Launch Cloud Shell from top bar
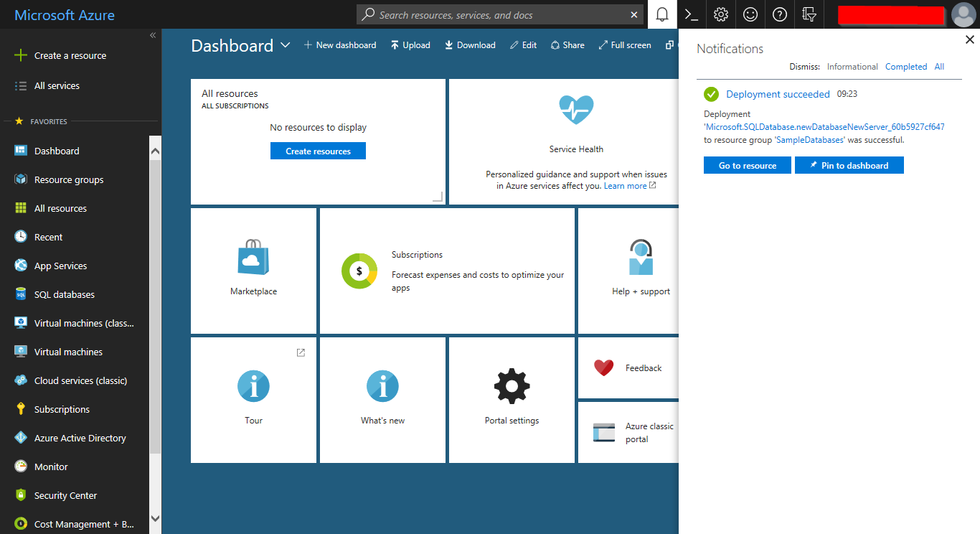This screenshot has height=534, width=980. tap(692, 14)
